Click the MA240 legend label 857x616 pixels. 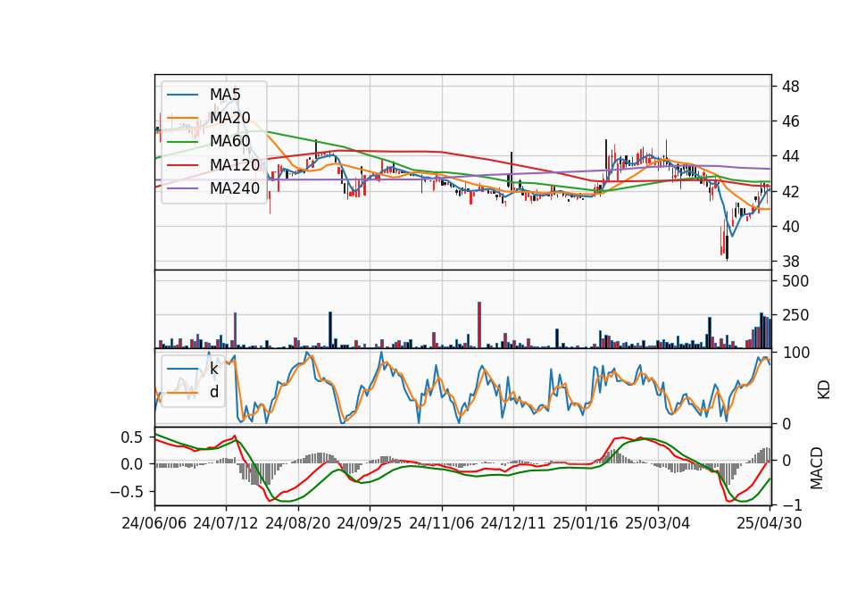coord(235,188)
